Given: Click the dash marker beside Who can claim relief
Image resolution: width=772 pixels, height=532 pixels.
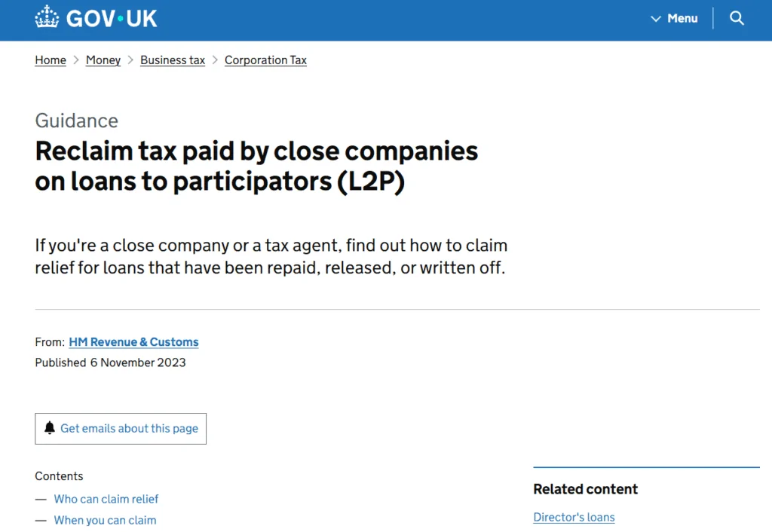Looking at the screenshot, I should point(41,499).
